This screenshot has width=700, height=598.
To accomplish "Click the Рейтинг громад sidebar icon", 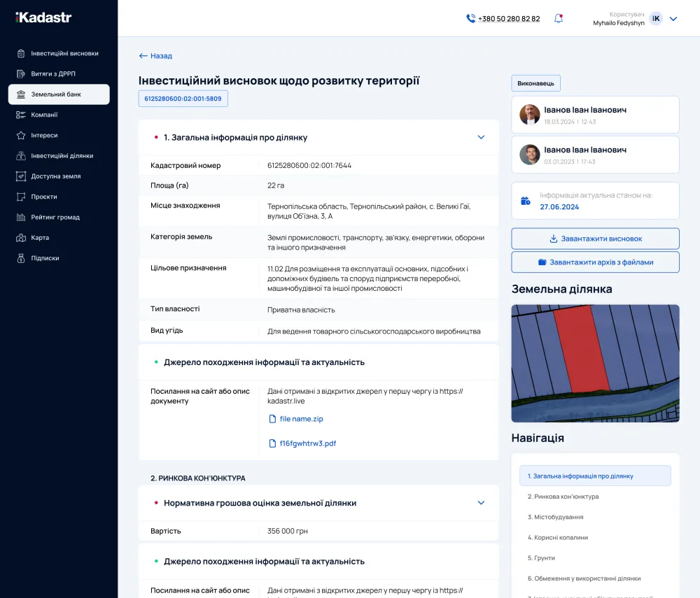I will [x=21, y=217].
